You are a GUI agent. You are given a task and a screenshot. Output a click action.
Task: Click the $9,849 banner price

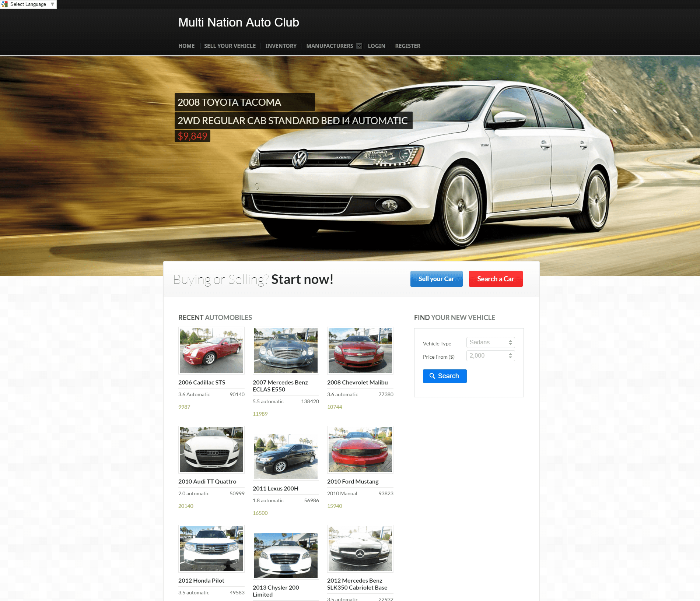click(192, 136)
